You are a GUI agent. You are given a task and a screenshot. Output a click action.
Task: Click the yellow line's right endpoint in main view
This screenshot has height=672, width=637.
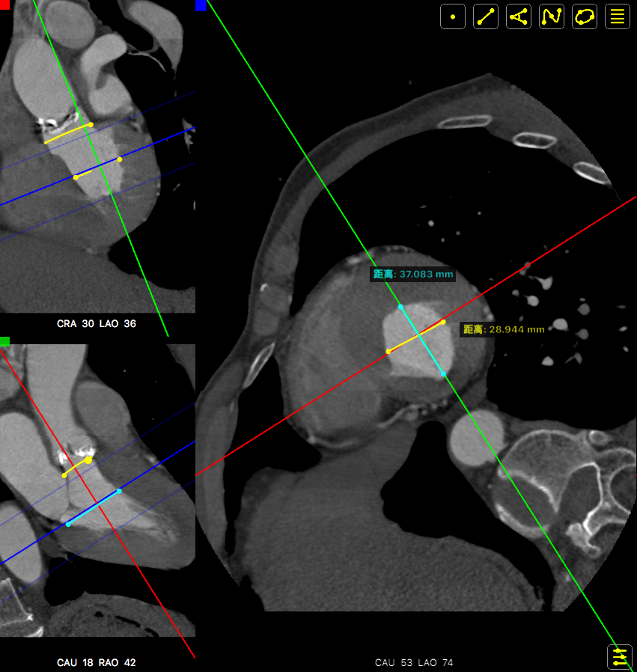(443, 323)
